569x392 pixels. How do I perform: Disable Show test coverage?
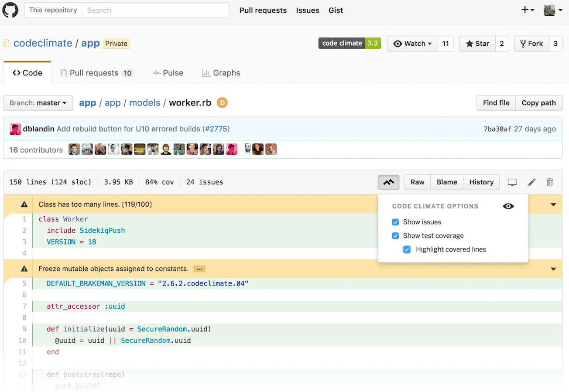click(x=395, y=235)
